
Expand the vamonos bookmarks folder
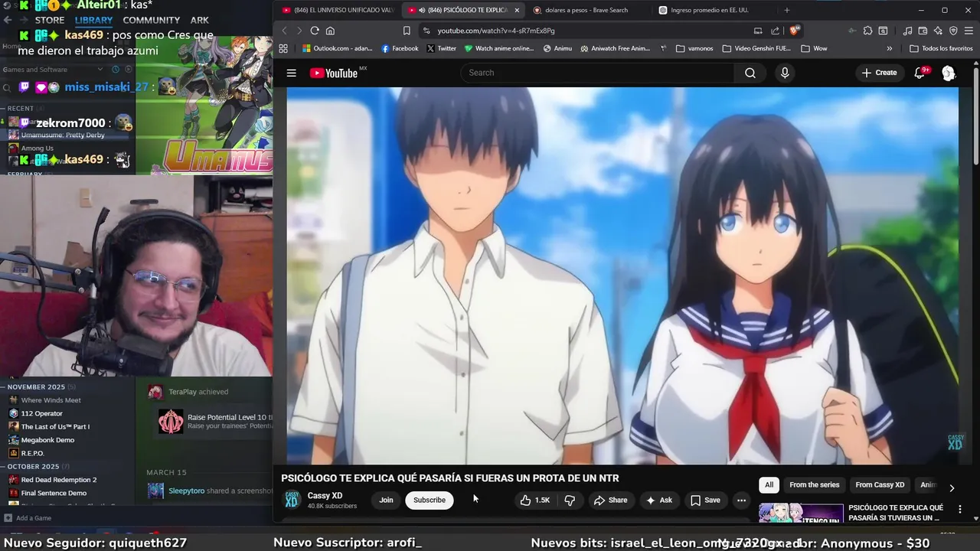[694, 48]
